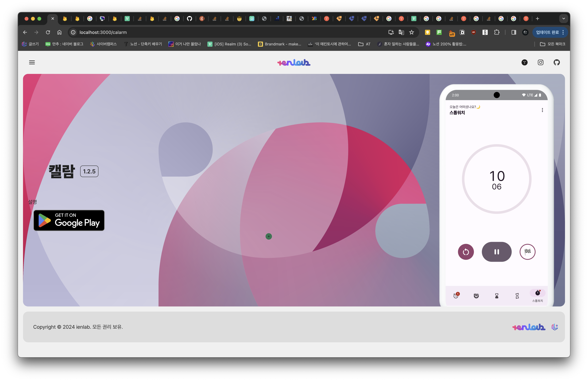Image resolution: width=588 pixels, height=381 pixels.
Task: Pause the stopwatch in phone mockup
Action: [497, 252]
